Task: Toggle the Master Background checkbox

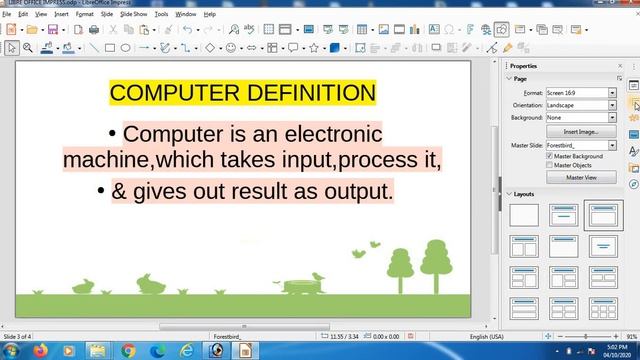Action: (x=549, y=156)
